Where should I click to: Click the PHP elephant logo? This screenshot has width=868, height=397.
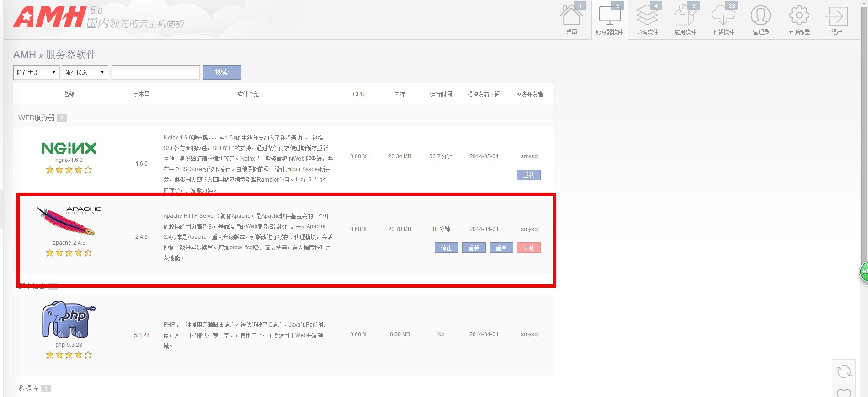tap(69, 320)
